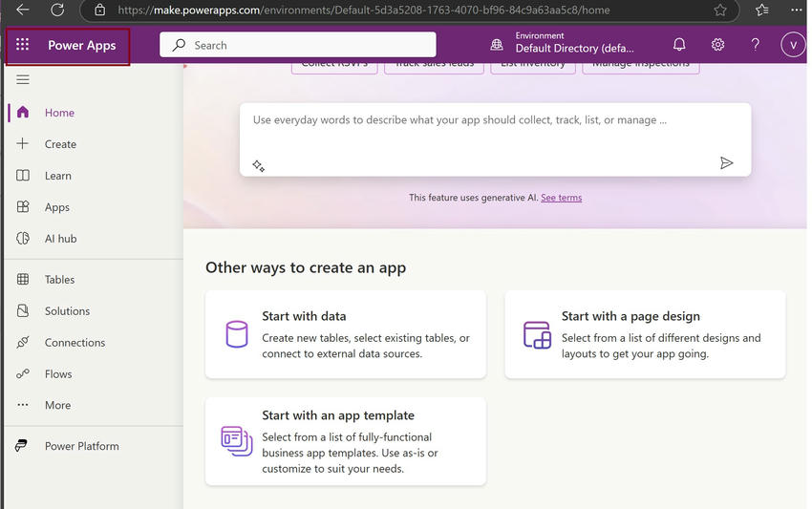The image size is (812, 509).
Task: Click the browser address bar URL
Action: (x=364, y=11)
